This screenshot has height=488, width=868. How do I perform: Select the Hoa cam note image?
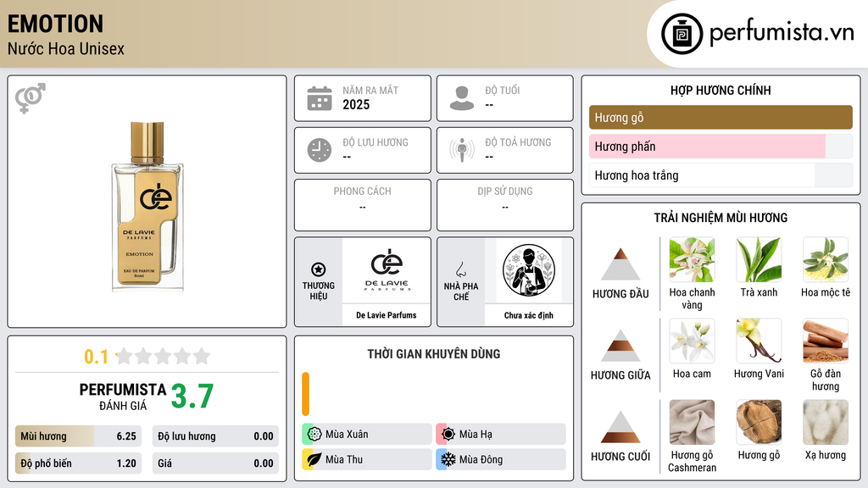[x=692, y=341]
